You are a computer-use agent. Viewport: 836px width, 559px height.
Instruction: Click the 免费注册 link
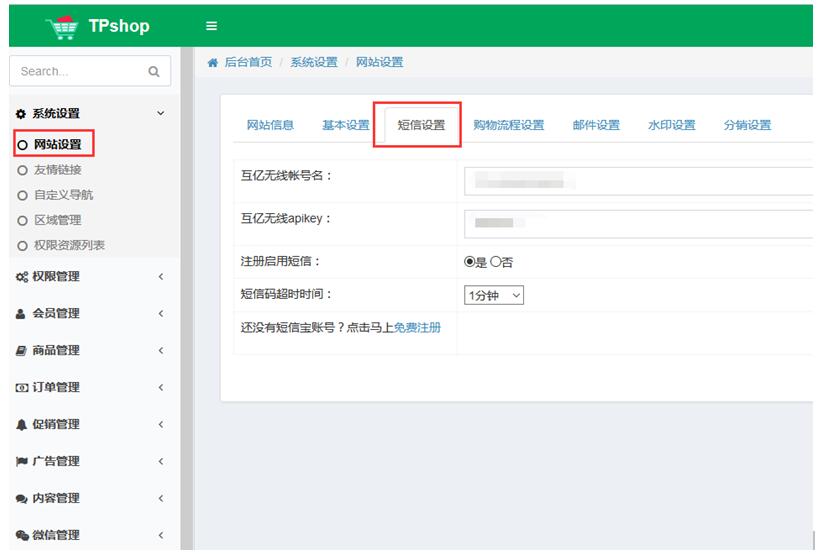click(417, 328)
